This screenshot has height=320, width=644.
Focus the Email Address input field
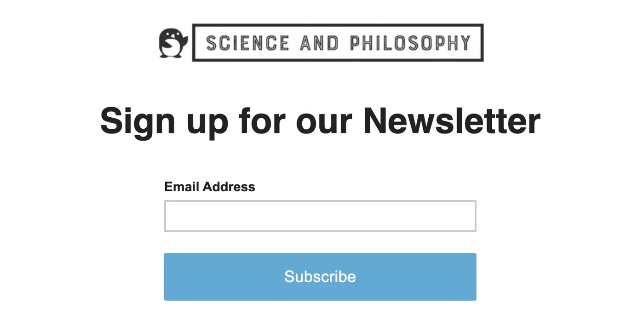(320, 216)
